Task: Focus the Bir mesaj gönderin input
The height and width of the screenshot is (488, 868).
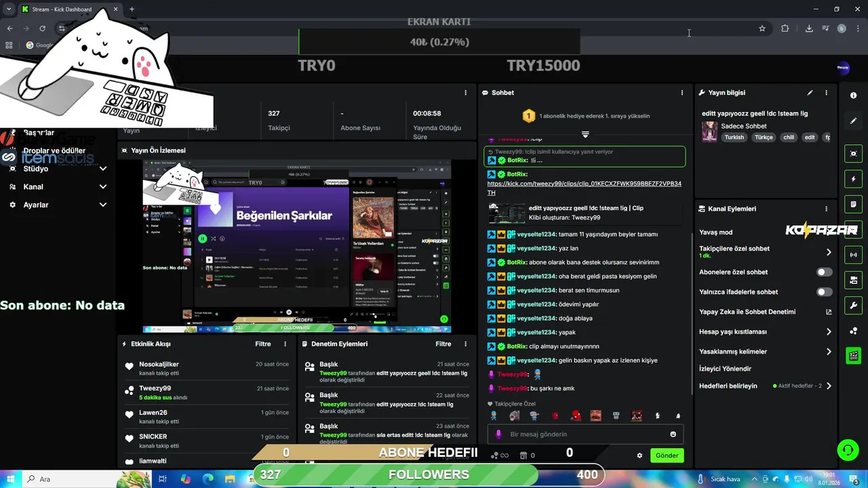Action: point(585,434)
